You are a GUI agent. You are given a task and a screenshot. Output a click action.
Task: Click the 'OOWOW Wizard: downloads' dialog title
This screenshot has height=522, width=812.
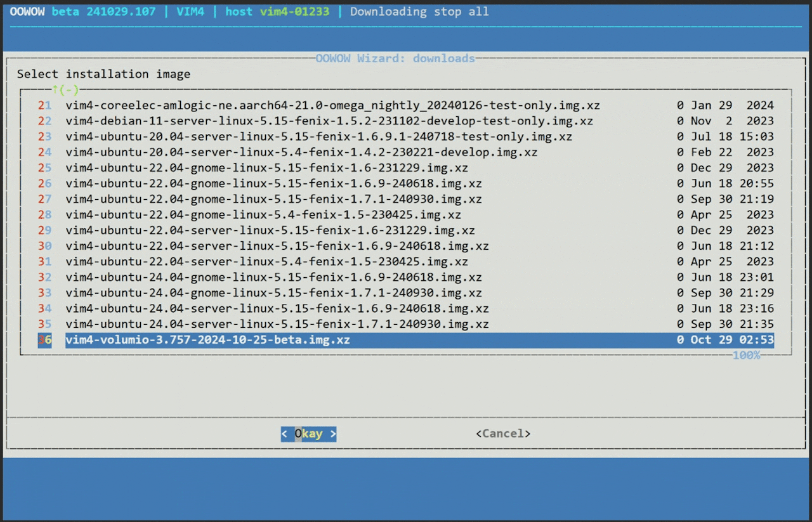(x=395, y=58)
